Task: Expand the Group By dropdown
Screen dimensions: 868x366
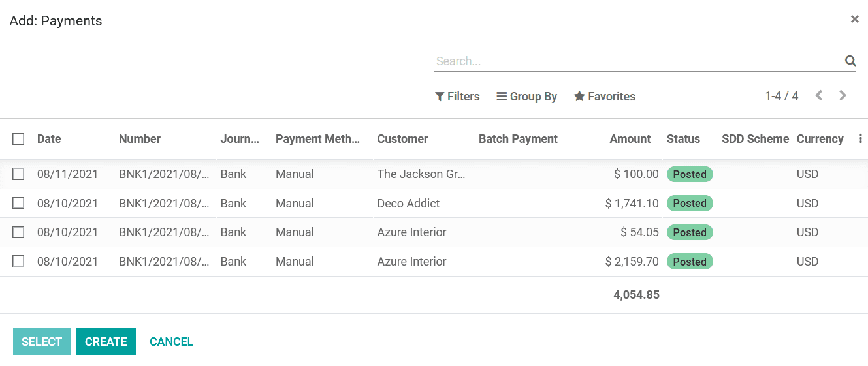Action: pos(526,97)
